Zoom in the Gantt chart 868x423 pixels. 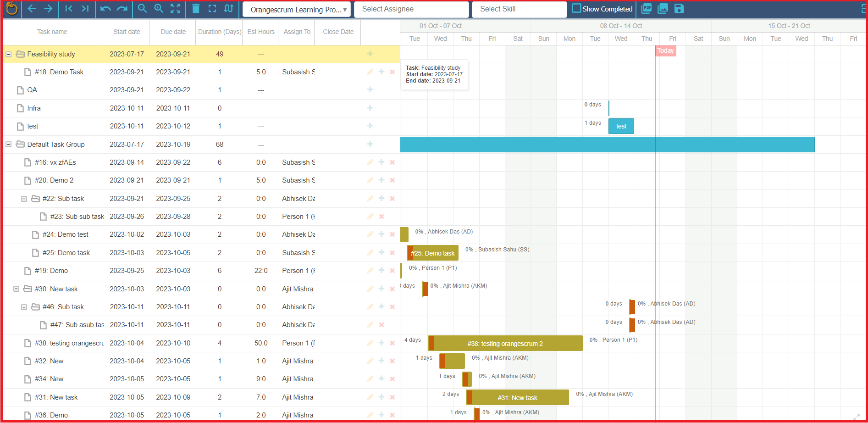(159, 9)
